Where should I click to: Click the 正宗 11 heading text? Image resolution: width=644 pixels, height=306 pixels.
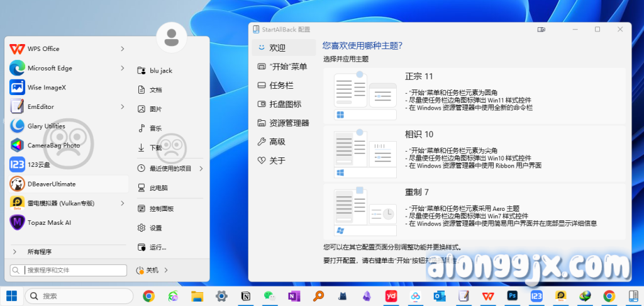click(419, 77)
